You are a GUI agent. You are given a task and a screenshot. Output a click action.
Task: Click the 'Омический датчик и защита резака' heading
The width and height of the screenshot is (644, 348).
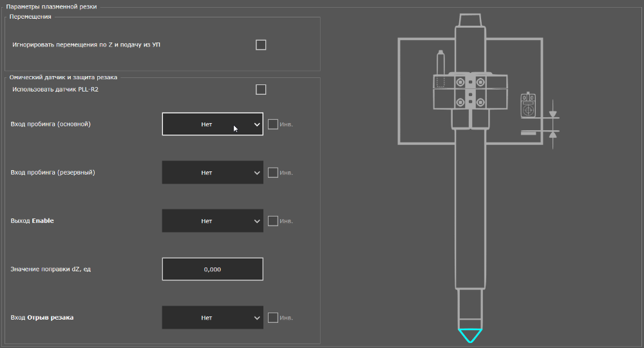pyautogui.click(x=63, y=77)
